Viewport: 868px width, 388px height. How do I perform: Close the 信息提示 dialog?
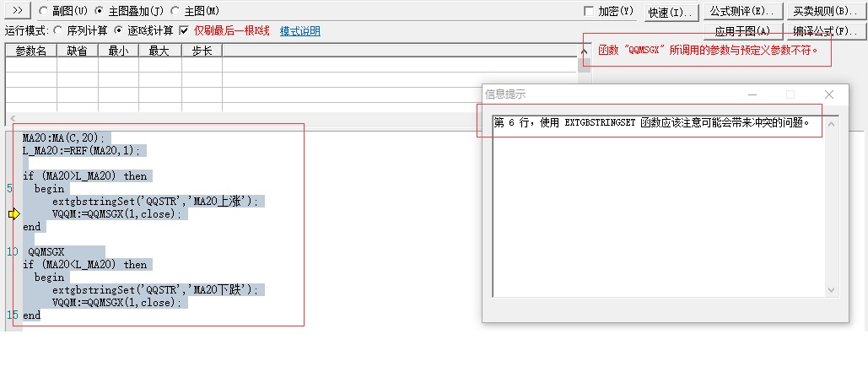(828, 94)
